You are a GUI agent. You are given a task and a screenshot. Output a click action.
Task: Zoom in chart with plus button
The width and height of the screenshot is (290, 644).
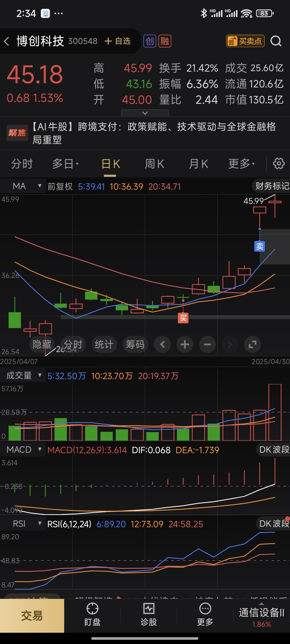tap(185, 344)
